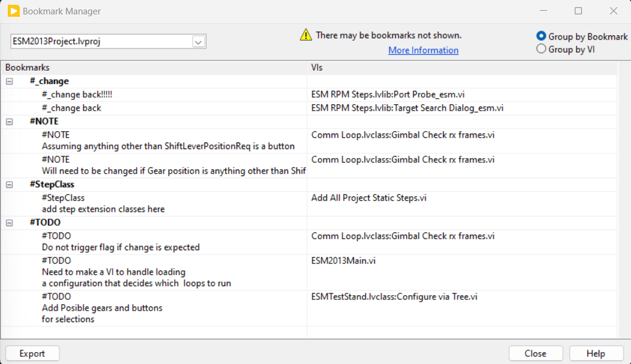
Task: Select Group by Bookmark radio button
Action: (x=541, y=36)
